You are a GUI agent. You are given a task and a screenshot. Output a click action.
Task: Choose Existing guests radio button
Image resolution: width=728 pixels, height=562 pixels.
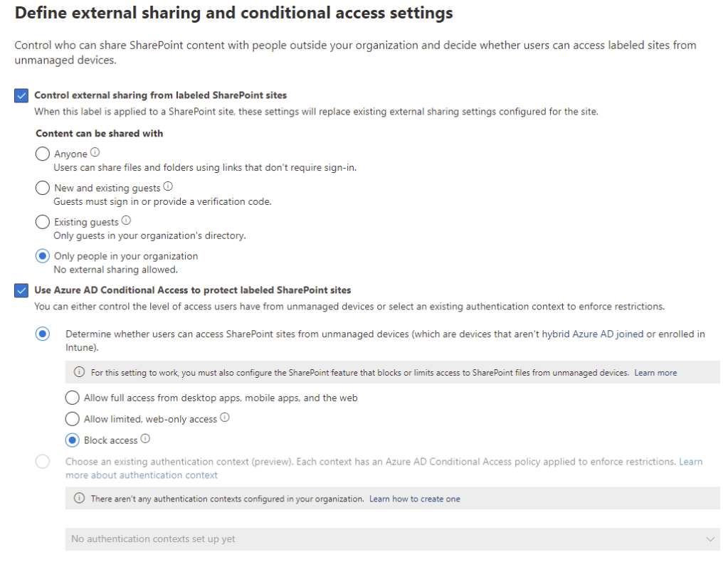[43, 222]
